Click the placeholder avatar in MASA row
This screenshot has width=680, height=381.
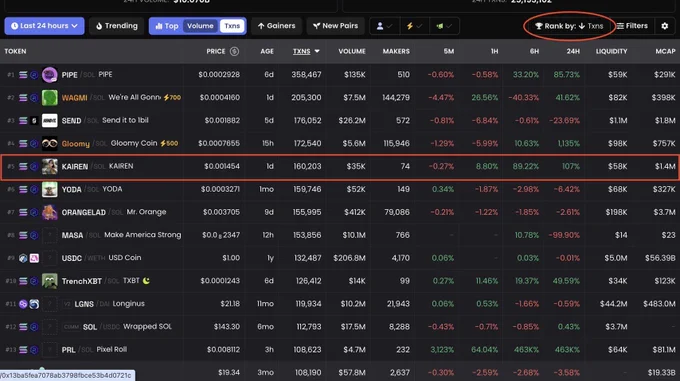point(49,235)
